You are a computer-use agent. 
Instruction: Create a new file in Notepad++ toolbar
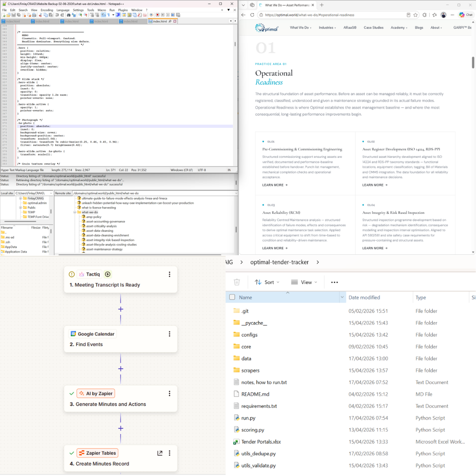coord(3,15)
